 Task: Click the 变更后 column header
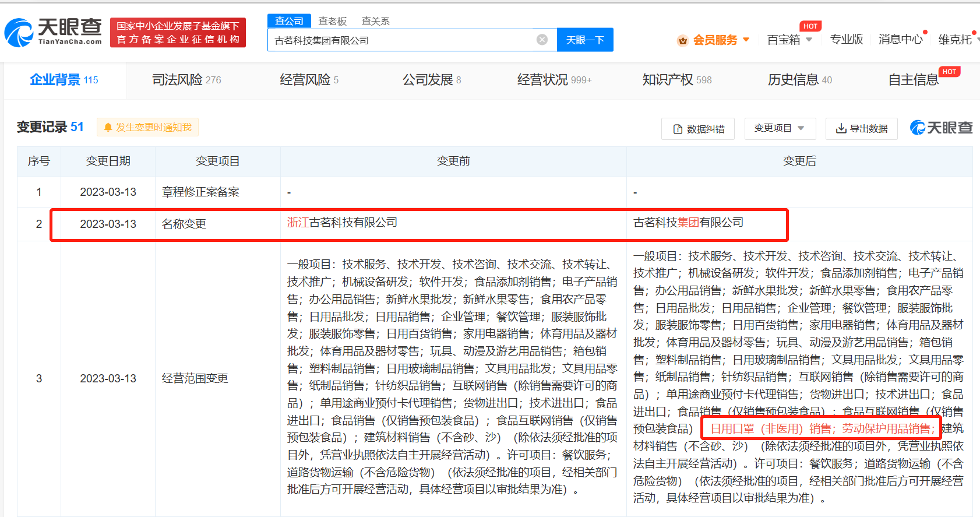pos(799,161)
